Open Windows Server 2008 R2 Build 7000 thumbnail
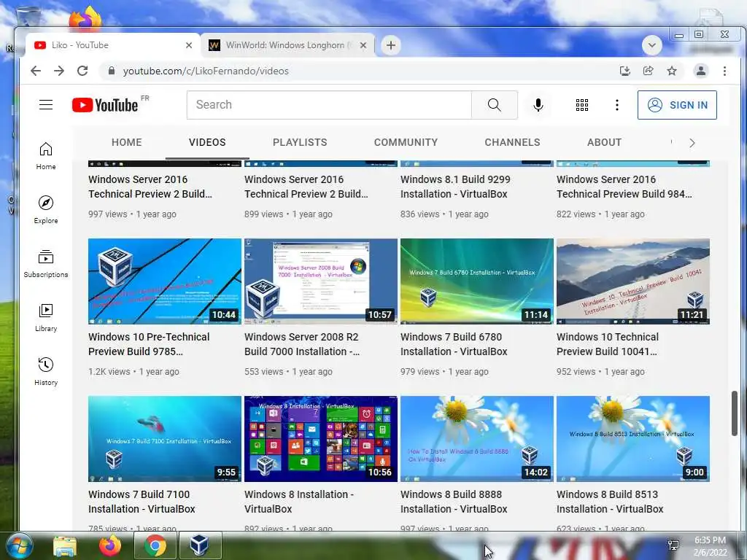 (x=321, y=281)
